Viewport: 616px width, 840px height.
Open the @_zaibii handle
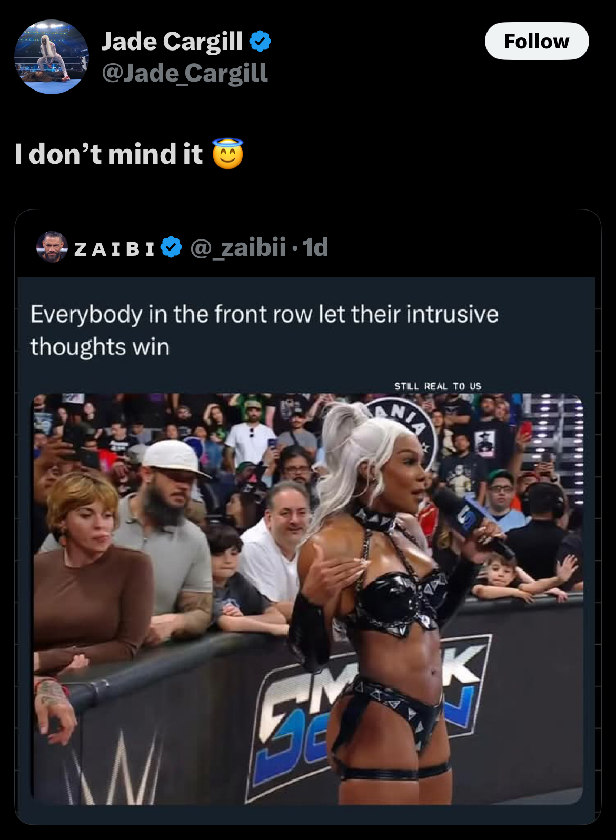[238, 247]
